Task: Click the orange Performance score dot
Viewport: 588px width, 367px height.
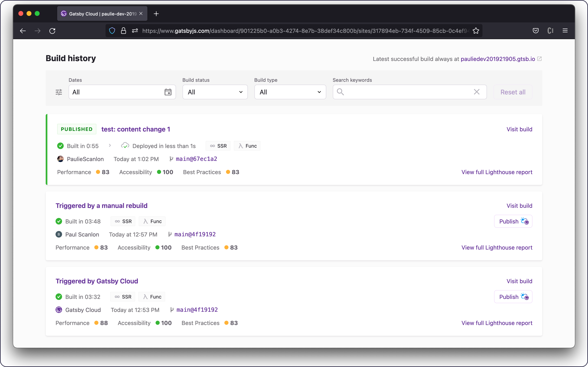Action: 98,172
